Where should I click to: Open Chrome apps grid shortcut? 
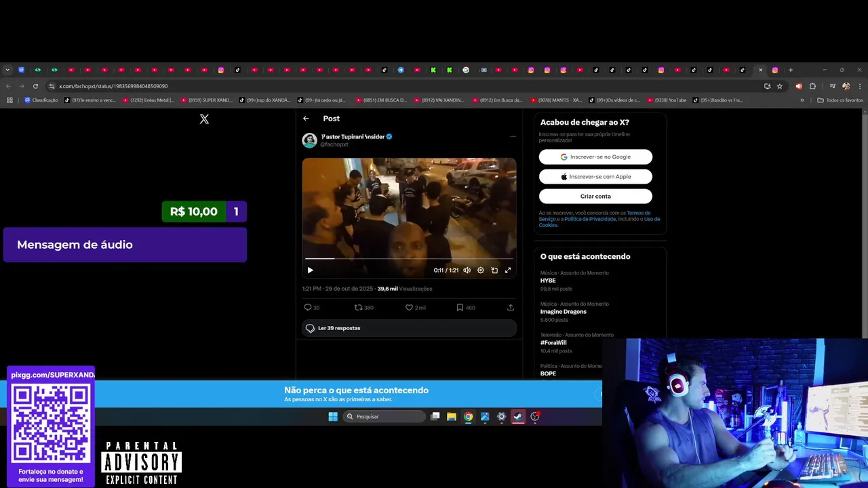9,100
